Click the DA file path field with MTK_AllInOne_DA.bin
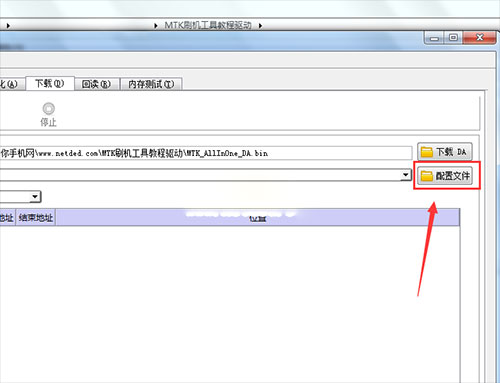This screenshot has height=383, width=500. tap(206, 153)
